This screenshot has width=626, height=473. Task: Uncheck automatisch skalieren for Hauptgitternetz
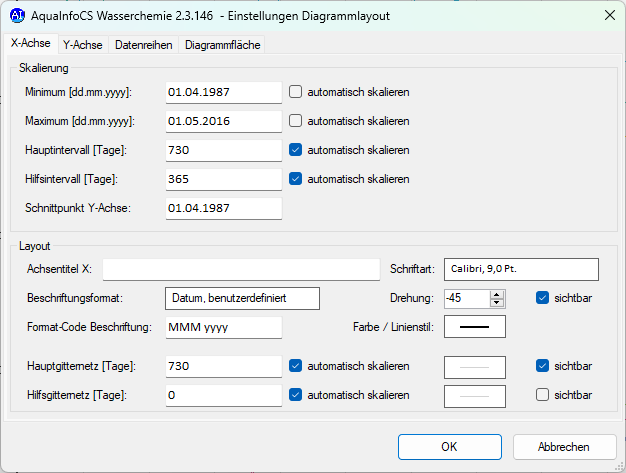[x=295, y=366]
